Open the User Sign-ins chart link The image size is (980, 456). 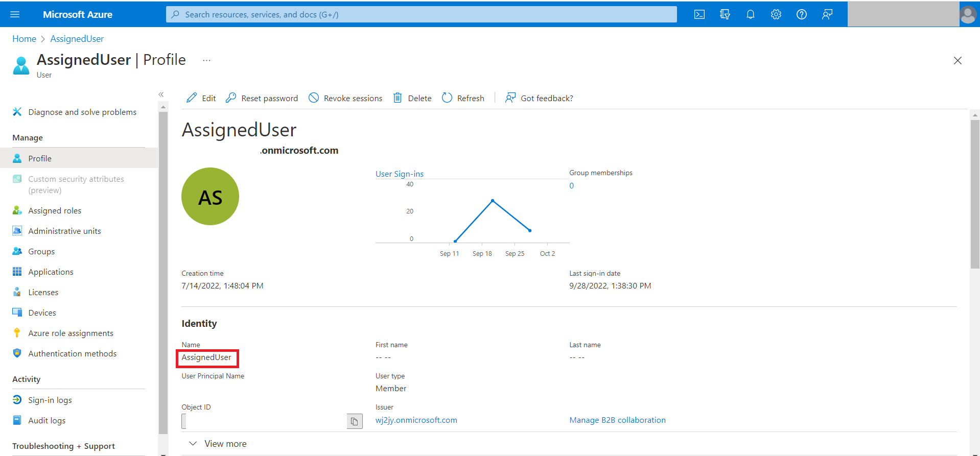400,174
